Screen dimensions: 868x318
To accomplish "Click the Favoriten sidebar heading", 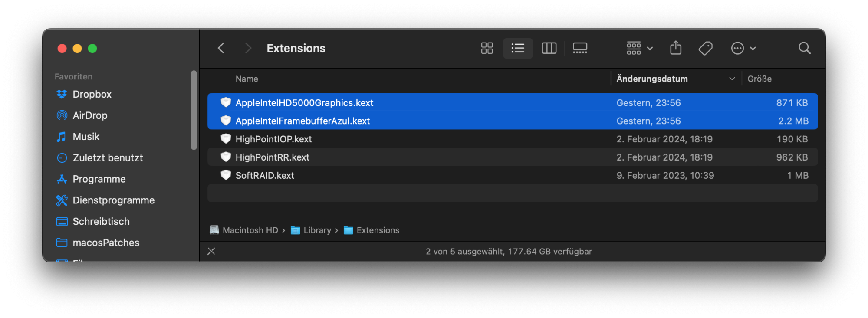I will (x=74, y=77).
